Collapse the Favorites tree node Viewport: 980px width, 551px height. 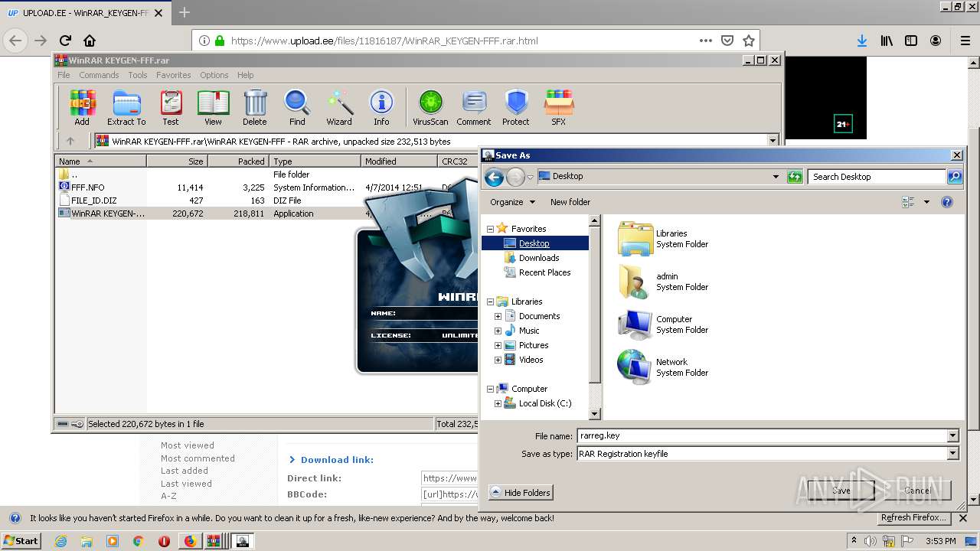click(490, 229)
